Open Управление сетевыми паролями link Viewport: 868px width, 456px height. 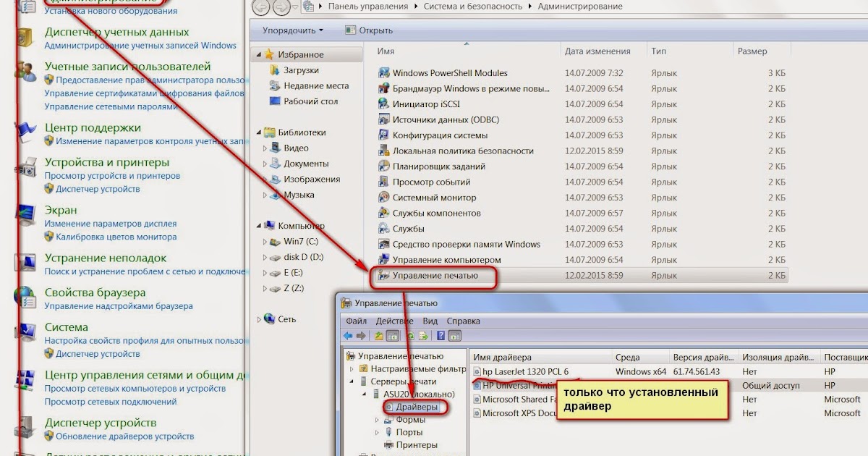(x=111, y=106)
